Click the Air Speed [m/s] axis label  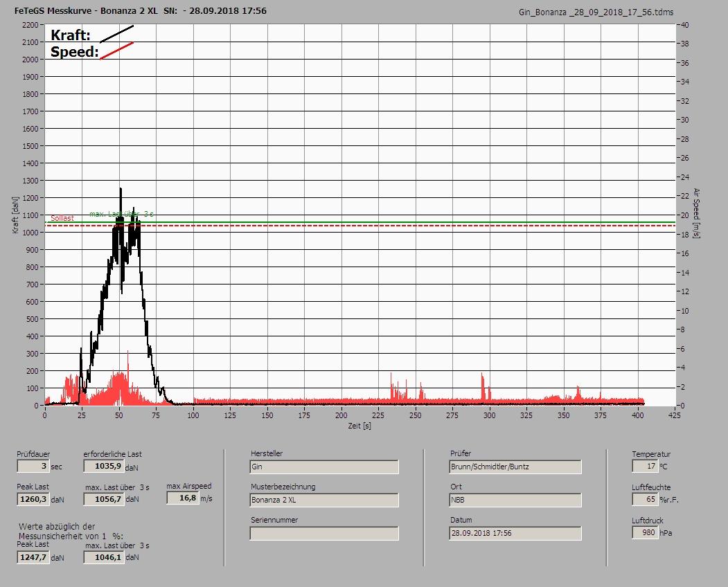[x=696, y=213]
